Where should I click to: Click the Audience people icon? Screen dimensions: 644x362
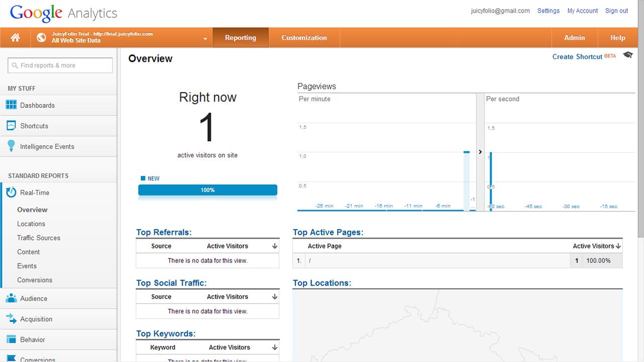click(x=11, y=298)
